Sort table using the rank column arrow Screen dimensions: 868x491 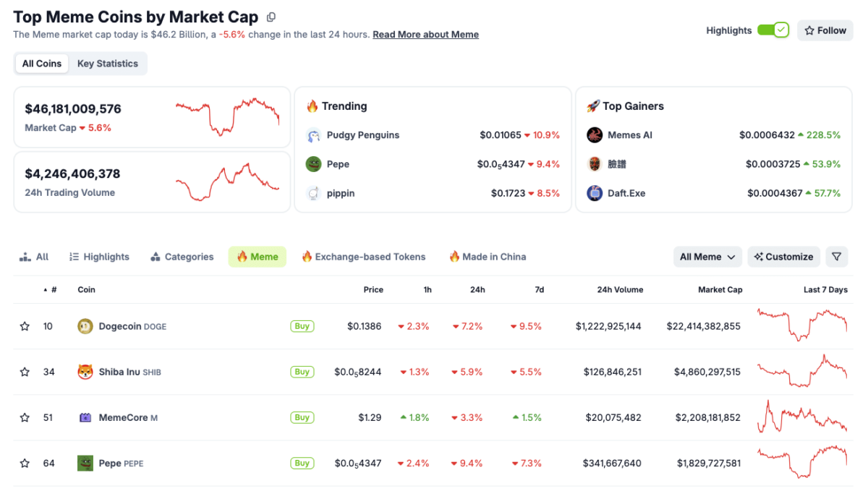45,289
